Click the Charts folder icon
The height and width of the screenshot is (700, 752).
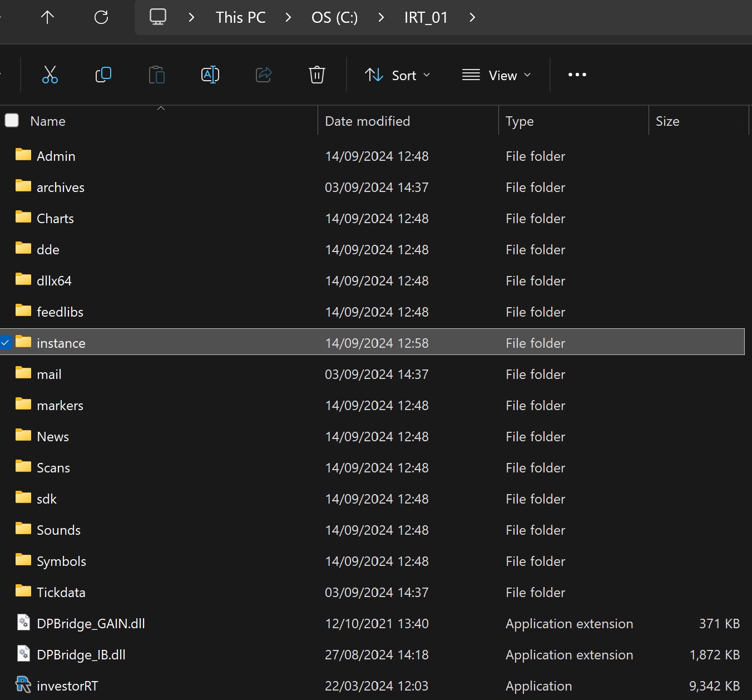(x=23, y=217)
